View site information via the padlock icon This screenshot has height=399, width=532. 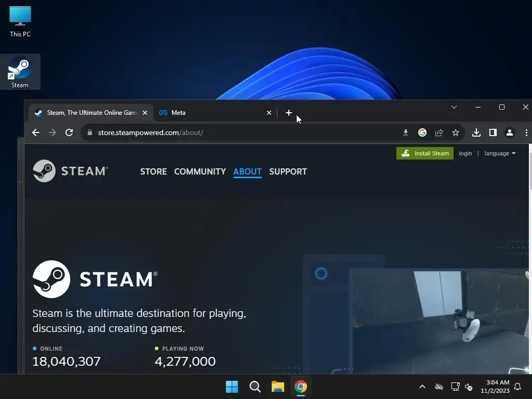pos(90,132)
